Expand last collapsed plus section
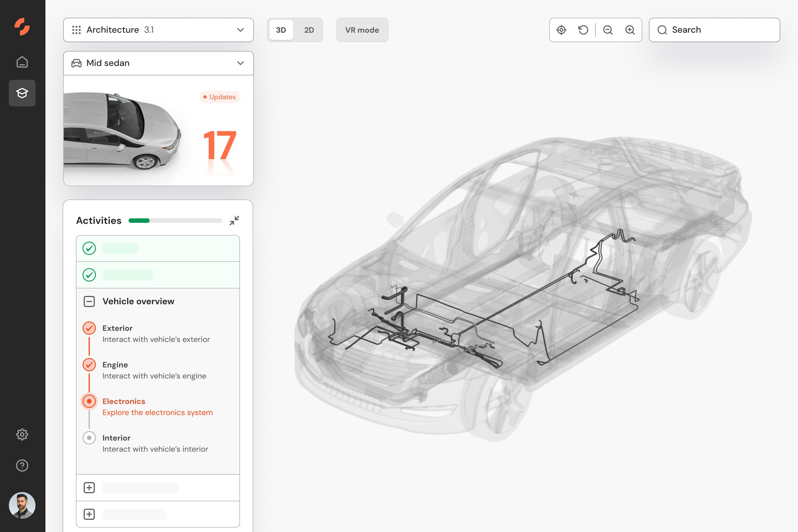The image size is (798, 532). pos(89,514)
